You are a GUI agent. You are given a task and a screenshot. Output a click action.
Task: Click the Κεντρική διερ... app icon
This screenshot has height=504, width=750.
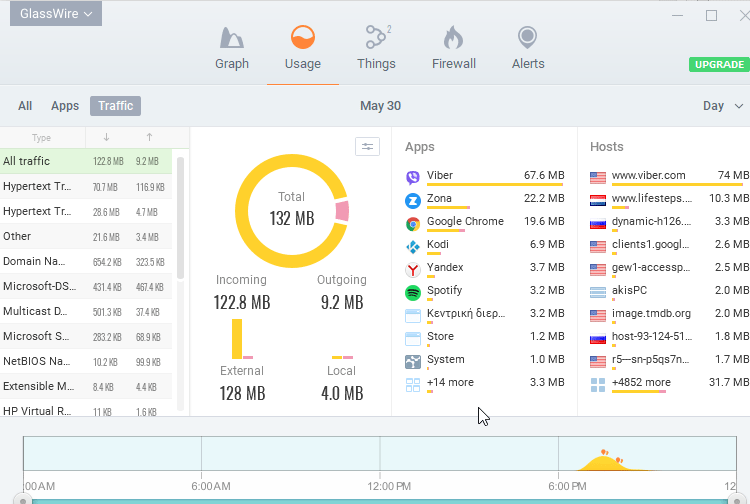(413, 316)
